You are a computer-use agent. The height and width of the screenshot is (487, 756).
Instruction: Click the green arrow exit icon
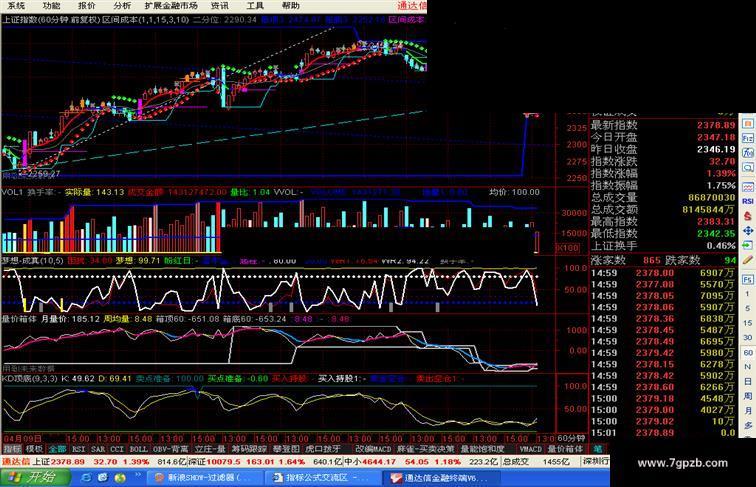click(748, 245)
